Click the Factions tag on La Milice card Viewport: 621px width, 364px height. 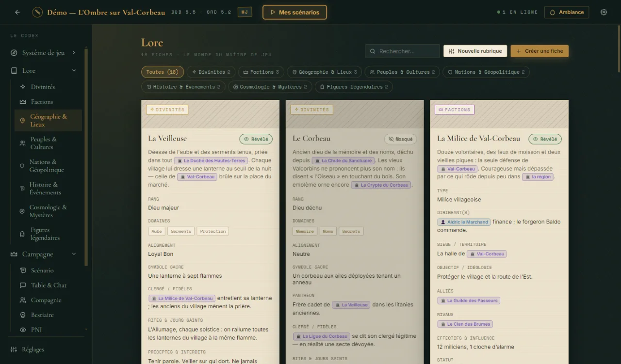[x=454, y=110]
